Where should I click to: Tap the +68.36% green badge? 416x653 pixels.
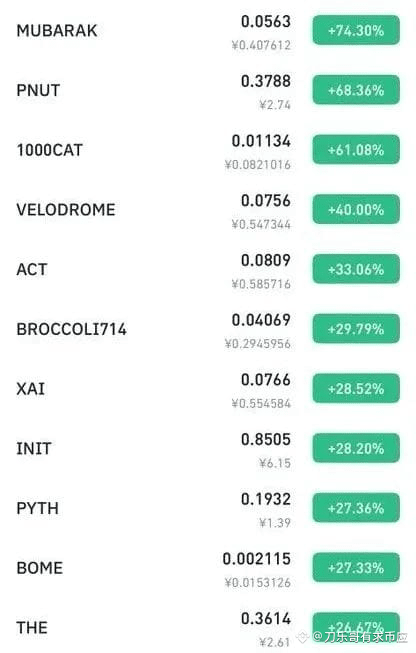pyautogui.click(x=356, y=90)
